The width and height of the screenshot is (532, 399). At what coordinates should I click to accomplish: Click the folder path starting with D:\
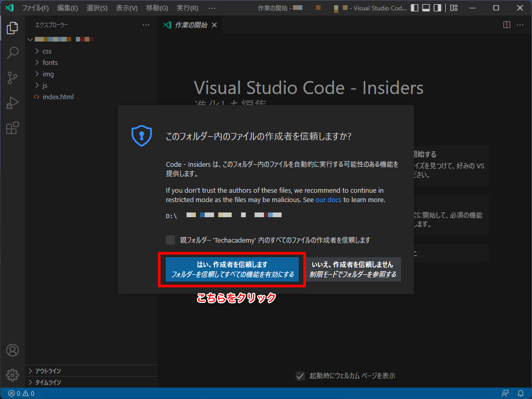pyautogui.click(x=224, y=215)
